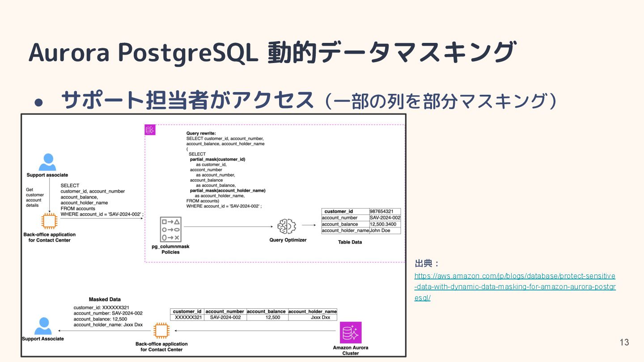Click the Back-office chip icon beside the masked results table
This screenshot has height=362, width=644.
(x=161, y=331)
